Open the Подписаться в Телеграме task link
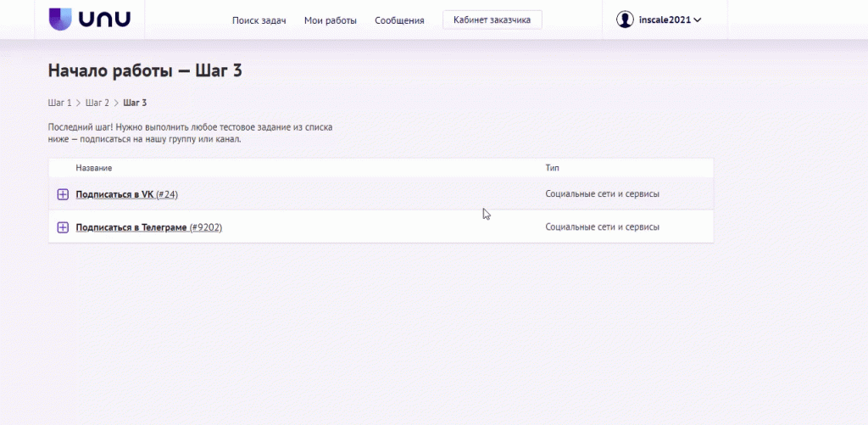Viewport: 868px width, 425px height. pos(131,227)
